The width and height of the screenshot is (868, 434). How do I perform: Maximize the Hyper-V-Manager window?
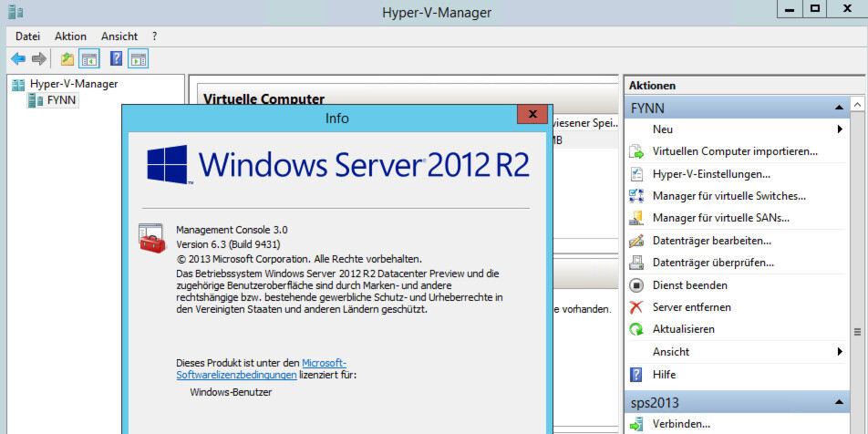click(x=815, y=8)
